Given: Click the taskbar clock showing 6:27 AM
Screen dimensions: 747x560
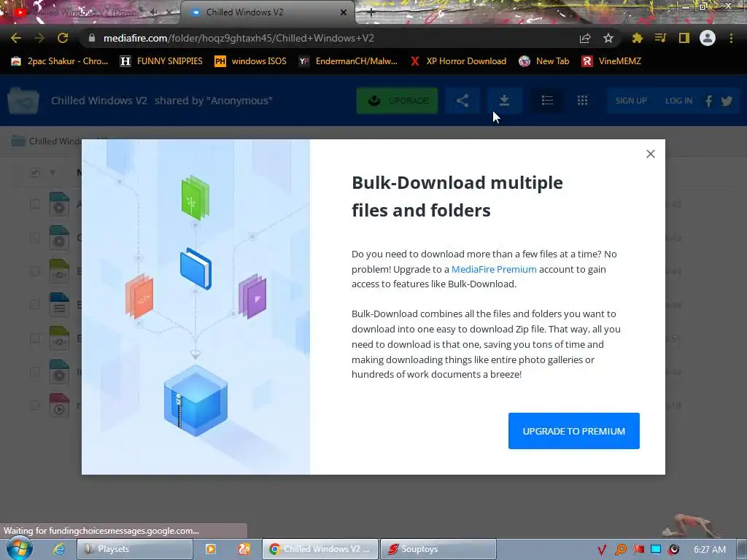Looking at the screenshot, I should click(x=710, y=550).
